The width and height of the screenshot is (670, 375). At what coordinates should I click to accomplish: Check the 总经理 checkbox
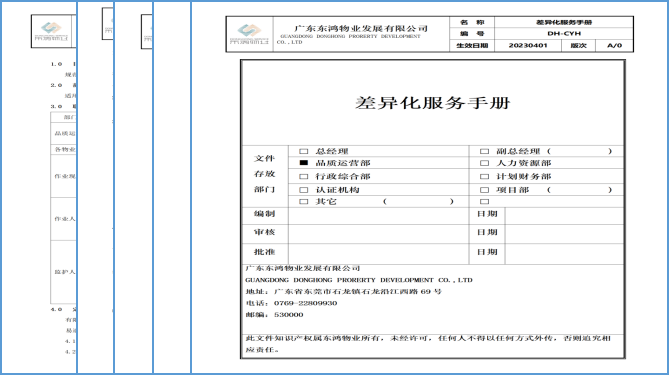coord(303,151)
